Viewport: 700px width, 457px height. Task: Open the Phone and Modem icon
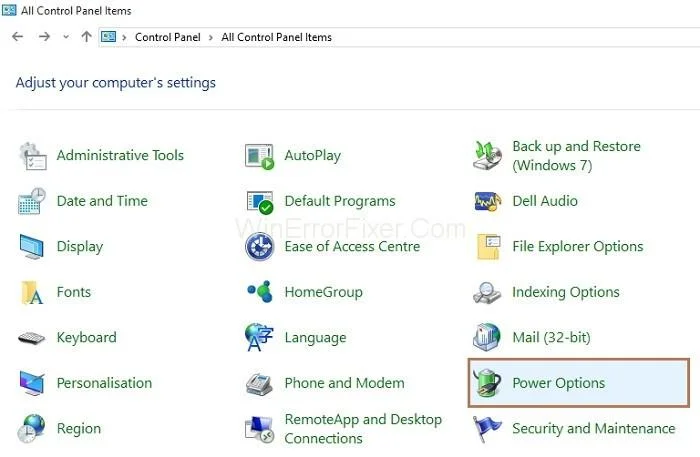click(259, 384)
